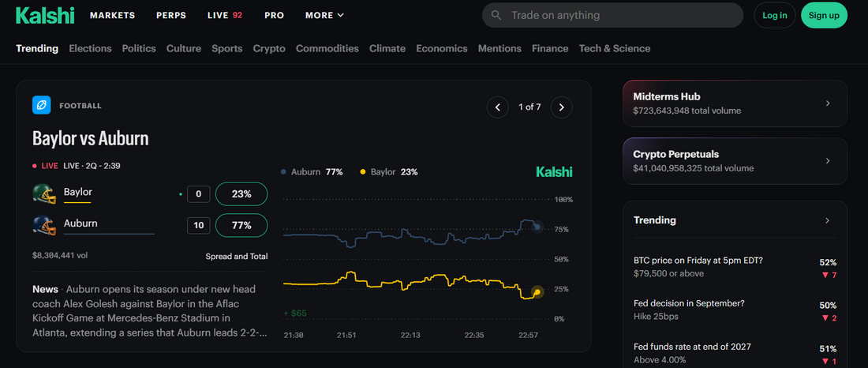The width and height of the screenshot is (868, 368).
Task: Click the blue football category icon
Action: pos(42,105)
